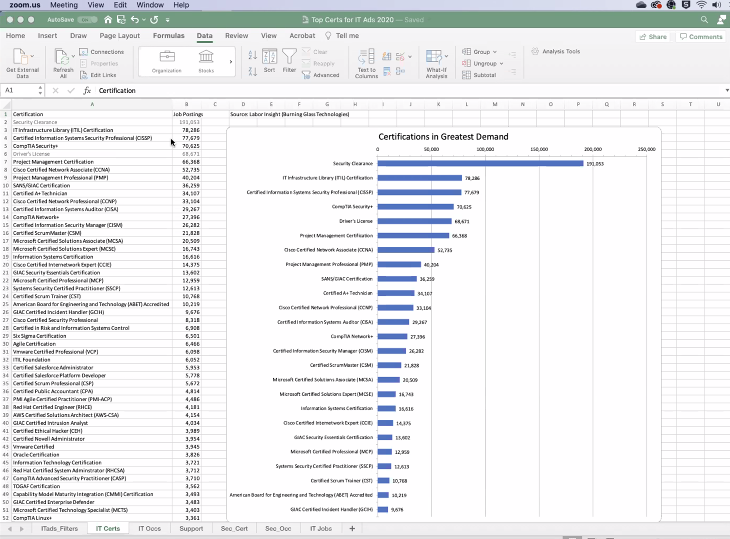Click Text to Columns
The height and width of the screenshot is (539, 730).
click(x=366, y=63)
